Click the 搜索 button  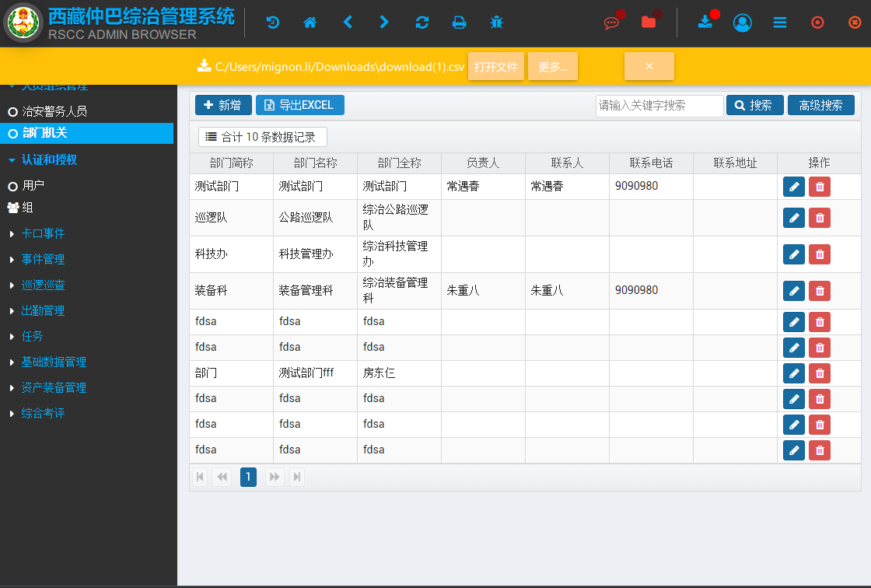[x=755, y=105]
